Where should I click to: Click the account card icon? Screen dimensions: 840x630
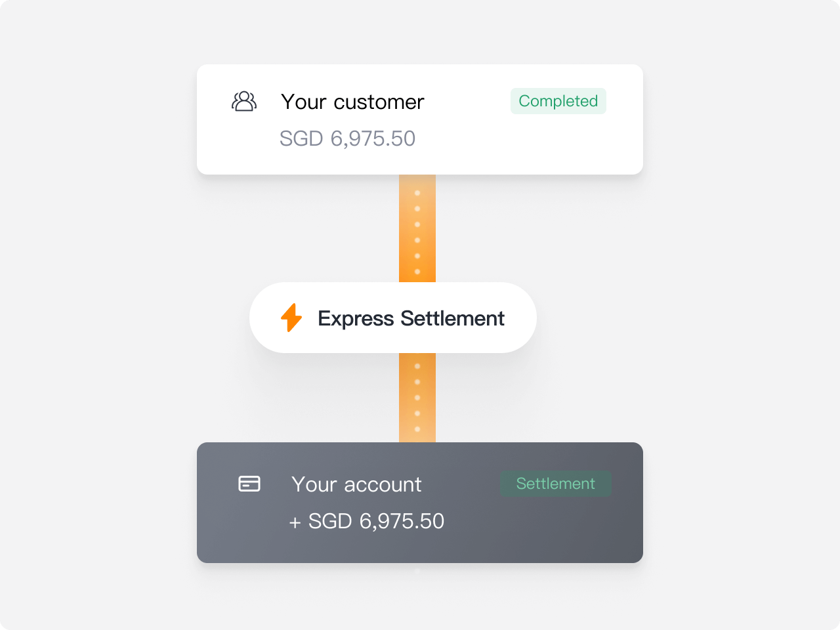coord(249,484)
